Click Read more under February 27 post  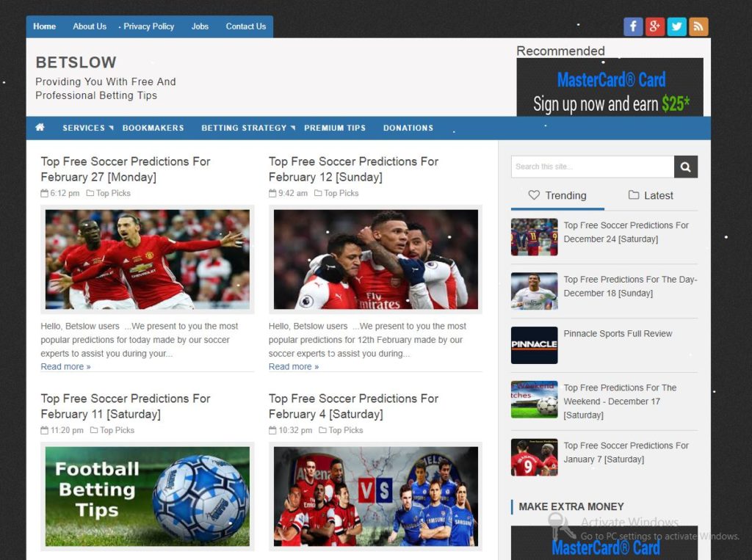pyautogui.click(x=65, y=366)
